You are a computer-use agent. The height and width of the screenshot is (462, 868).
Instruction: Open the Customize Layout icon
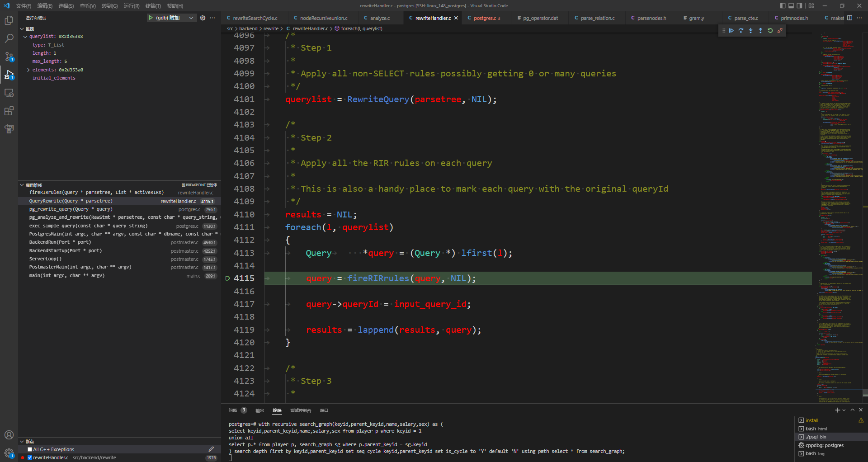click(811, 6)
